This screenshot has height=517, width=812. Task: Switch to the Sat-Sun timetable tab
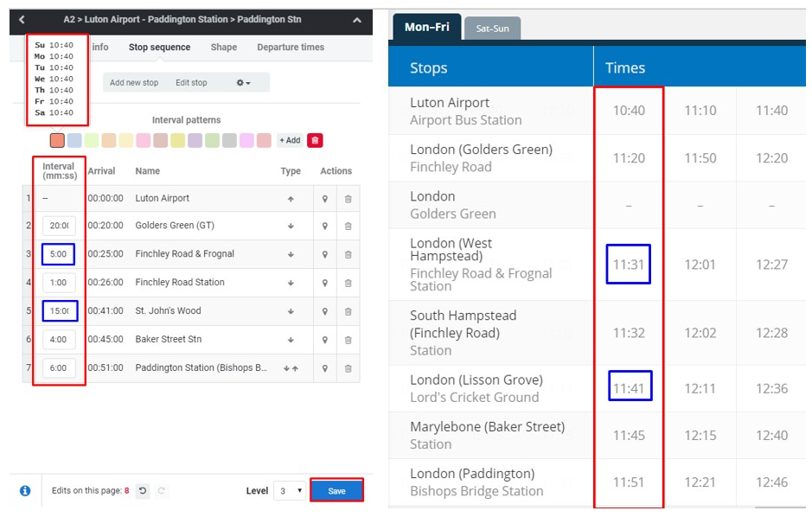click(492, 28)
